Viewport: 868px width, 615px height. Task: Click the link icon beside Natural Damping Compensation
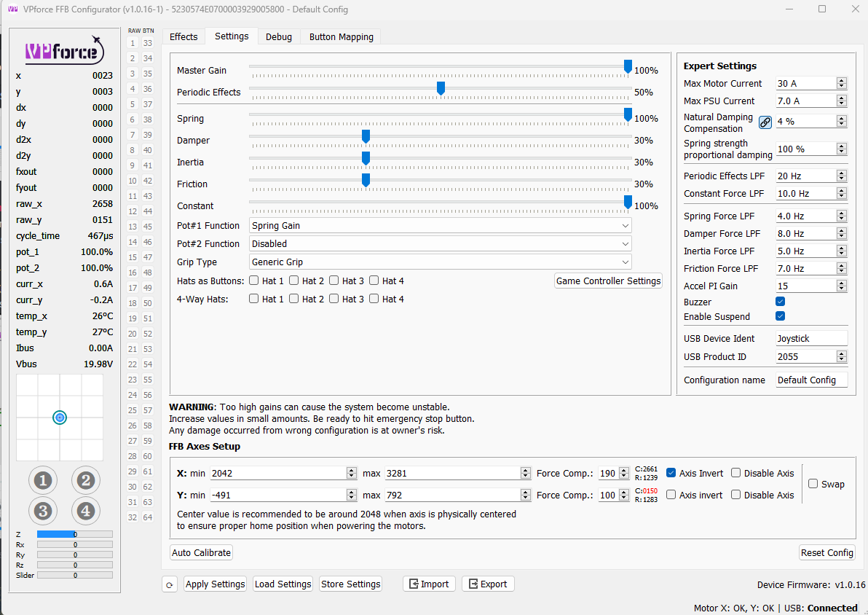[765, 122]
